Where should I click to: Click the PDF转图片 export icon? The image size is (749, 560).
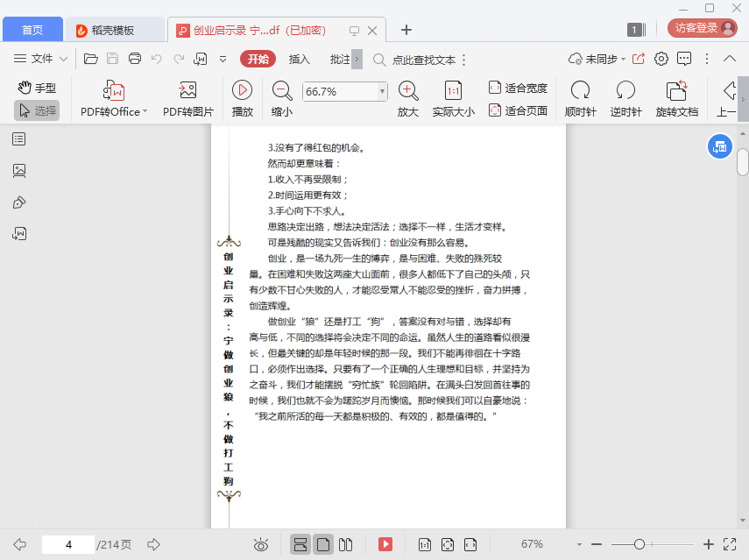(187, 90)
